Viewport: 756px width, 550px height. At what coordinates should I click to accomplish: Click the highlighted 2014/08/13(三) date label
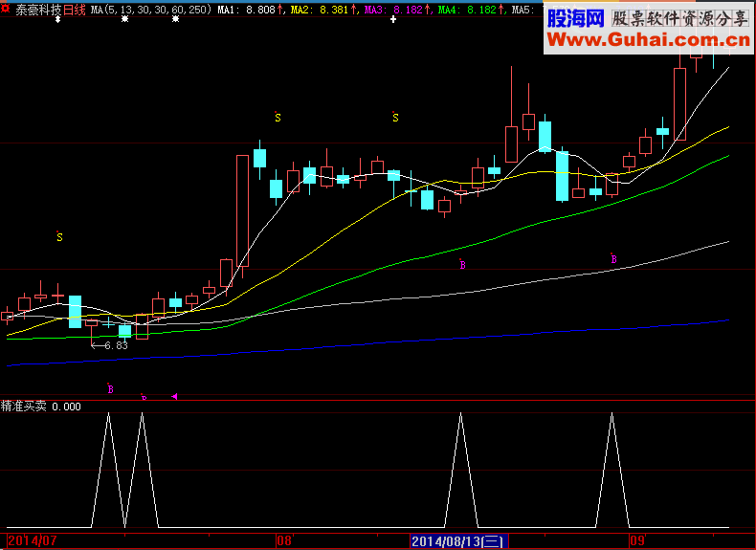pyautogui.click(x=459, y=541)
